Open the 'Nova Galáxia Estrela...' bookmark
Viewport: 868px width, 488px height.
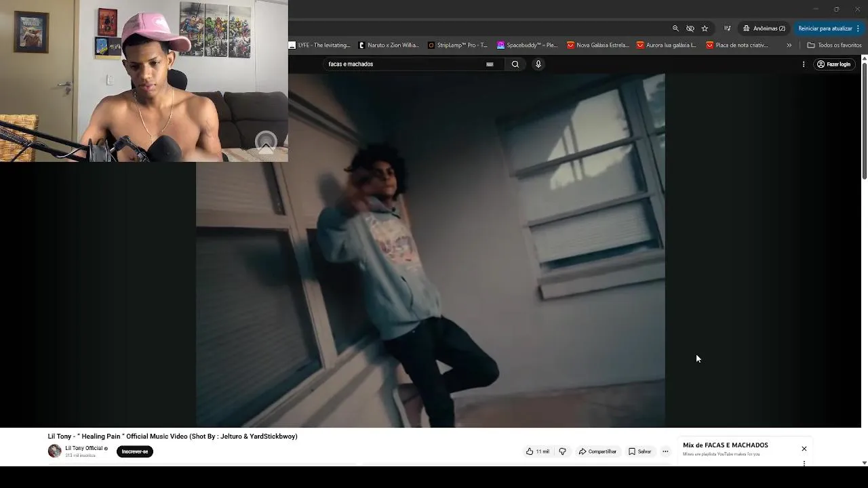598,45
